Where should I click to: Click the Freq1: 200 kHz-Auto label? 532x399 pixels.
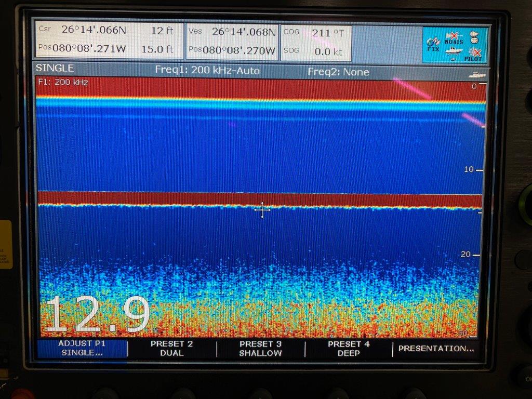point(207,71)
